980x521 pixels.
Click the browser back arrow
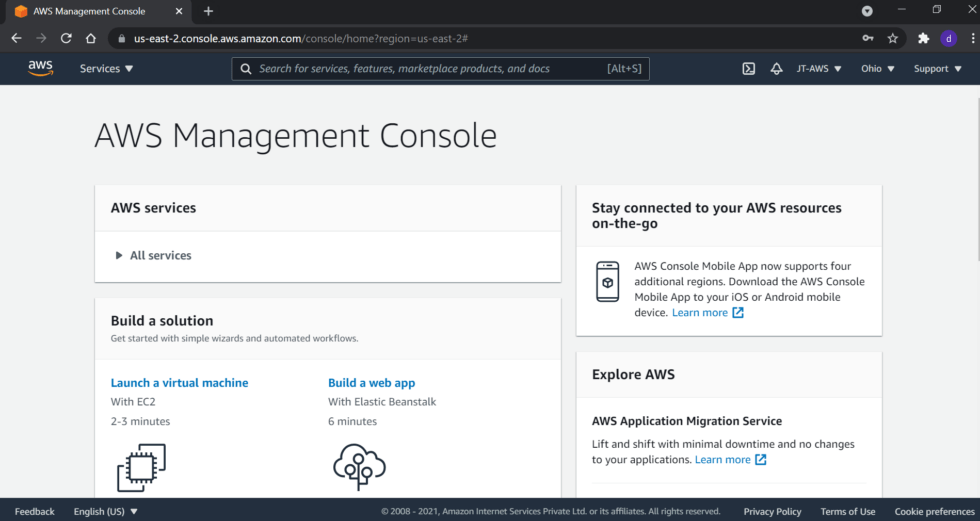point(17,38)
